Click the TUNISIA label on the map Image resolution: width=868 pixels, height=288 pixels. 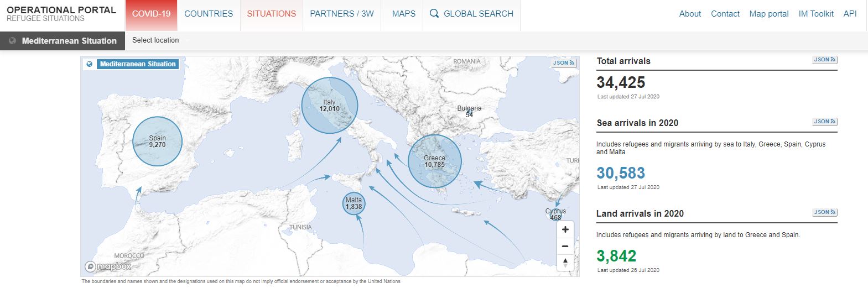pyautogui.click(x=301, y=227)
